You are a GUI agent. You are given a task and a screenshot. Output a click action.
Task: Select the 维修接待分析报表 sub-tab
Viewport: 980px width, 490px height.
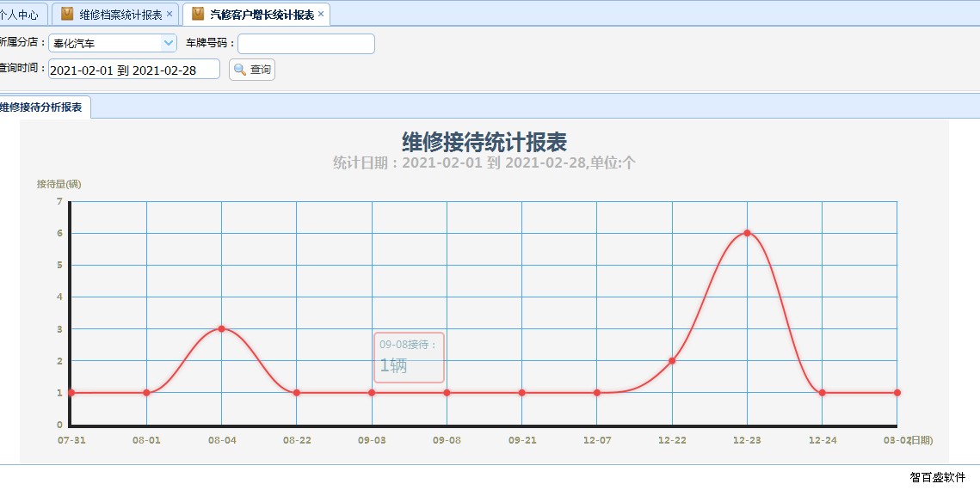43,107
